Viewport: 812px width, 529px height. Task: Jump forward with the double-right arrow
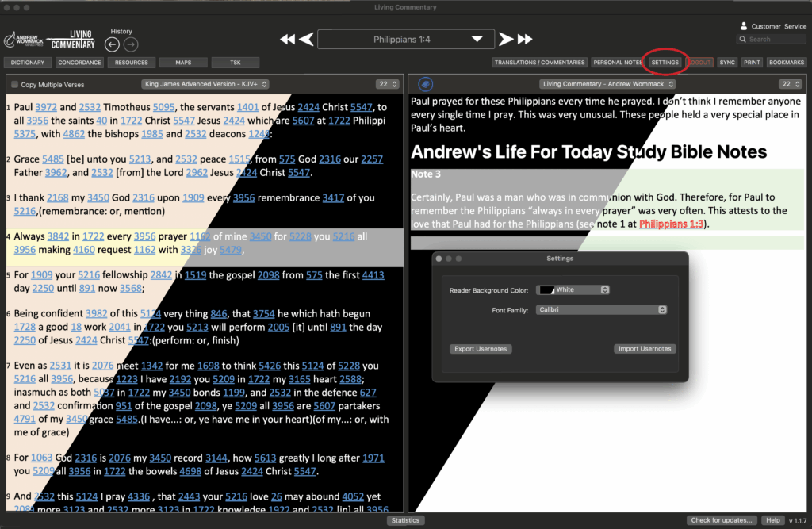point(525,39)
